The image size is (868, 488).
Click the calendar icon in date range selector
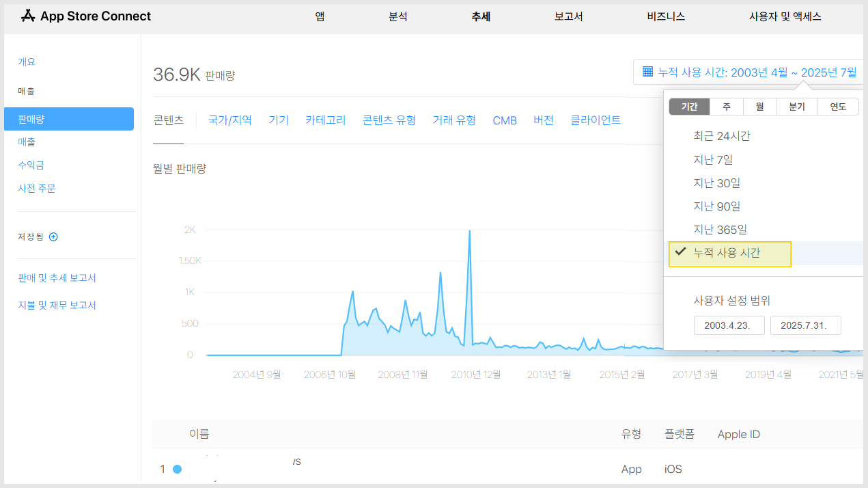pos(648,72)
